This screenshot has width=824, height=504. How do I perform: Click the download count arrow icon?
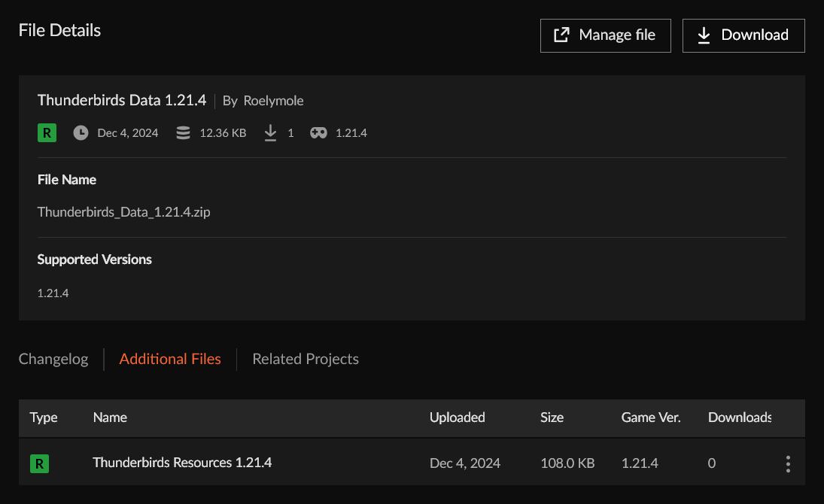[x=270, y=133]
